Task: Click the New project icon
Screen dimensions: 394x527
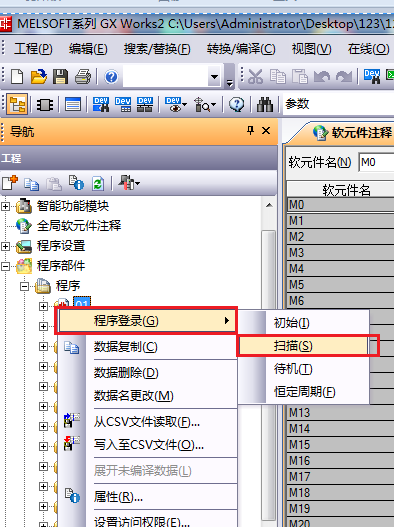Action: (17, 76)
